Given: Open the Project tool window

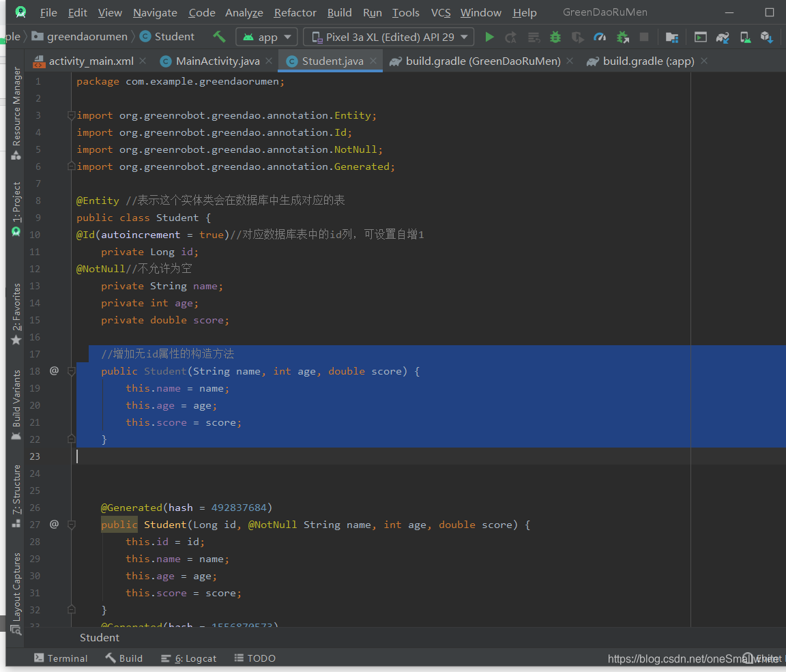Looking at the screenshot, I should click(x=16, y=209).
